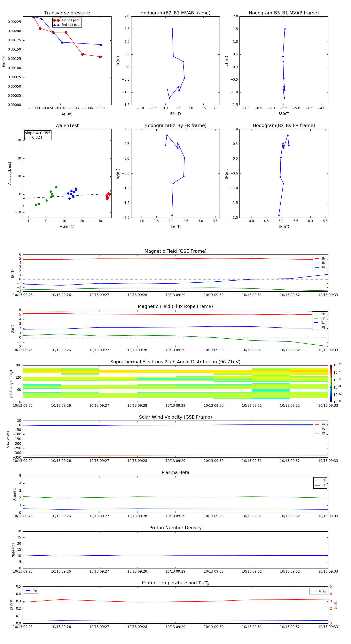Image resolution: width=351 pixels, height=644 pixels.
Task: Select the Bz legend entry in GSE panel
Action: 320,267
